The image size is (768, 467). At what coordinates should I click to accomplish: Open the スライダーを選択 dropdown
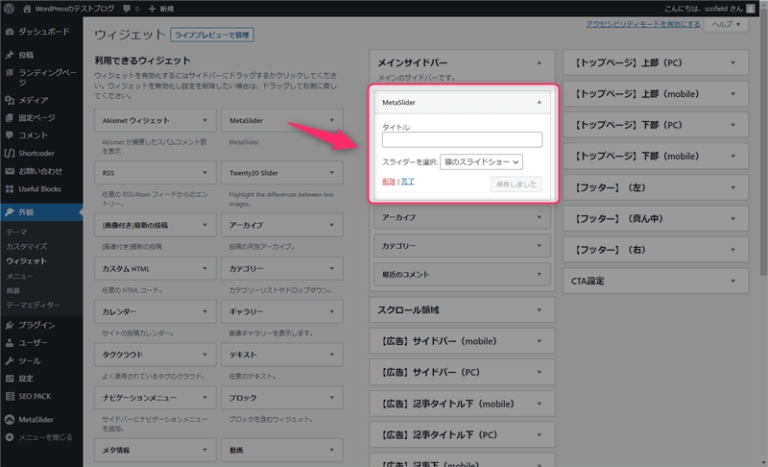482,161
